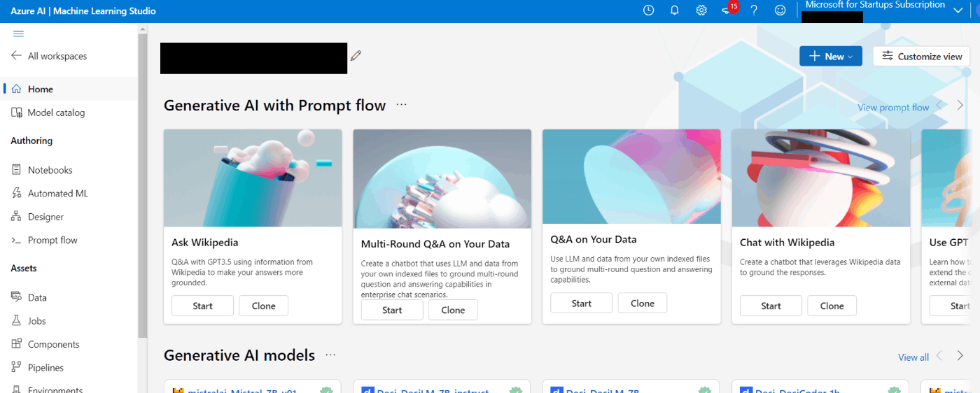Click the Jobs flask icon
Screen dimensions: 980x393
[16, 321]
